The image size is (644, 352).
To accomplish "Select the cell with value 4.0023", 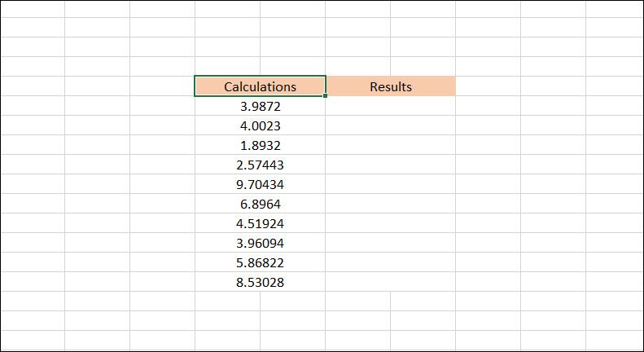I will click(260, 125).
